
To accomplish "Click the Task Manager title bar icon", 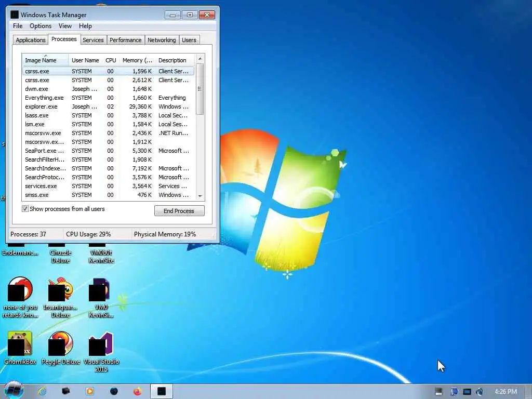I will tap(14, 15).
